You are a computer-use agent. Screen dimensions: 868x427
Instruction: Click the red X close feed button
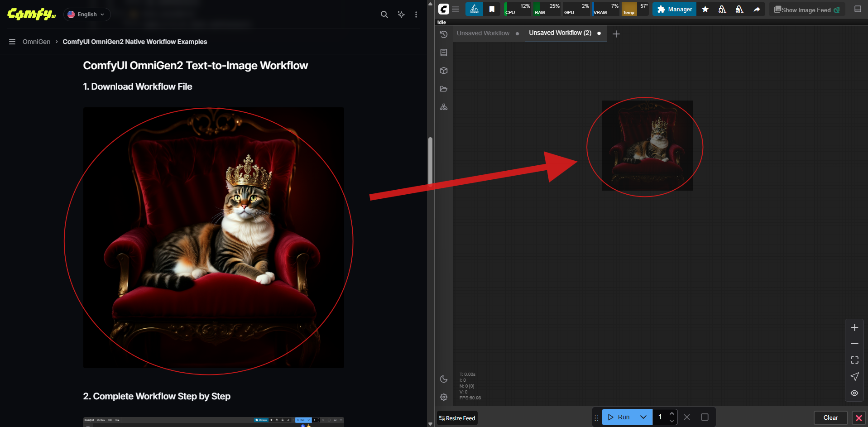[858, 418]
